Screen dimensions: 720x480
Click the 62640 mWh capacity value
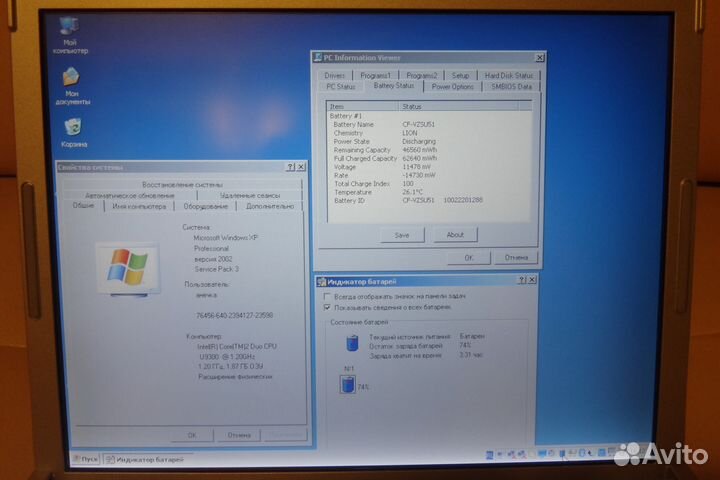coord(420,158)
